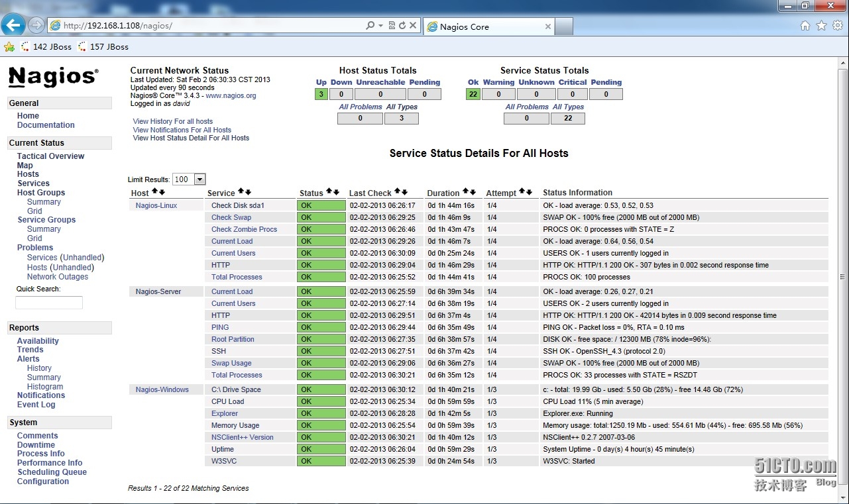
Task: Toggle the Compatibility View icon
Action: (392, 26)
